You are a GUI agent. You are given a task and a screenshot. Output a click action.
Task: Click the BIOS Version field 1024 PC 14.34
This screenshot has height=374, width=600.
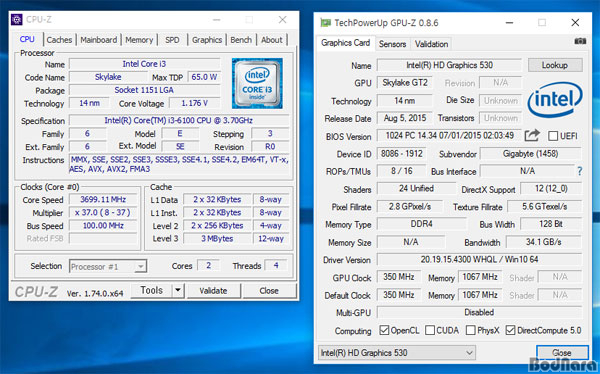449,136
